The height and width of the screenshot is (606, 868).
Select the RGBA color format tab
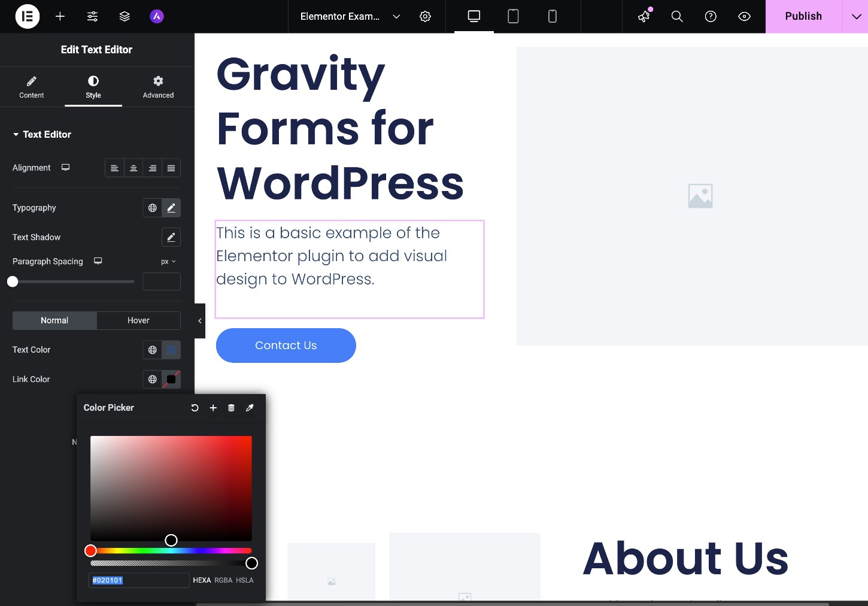tap(223, 580)
